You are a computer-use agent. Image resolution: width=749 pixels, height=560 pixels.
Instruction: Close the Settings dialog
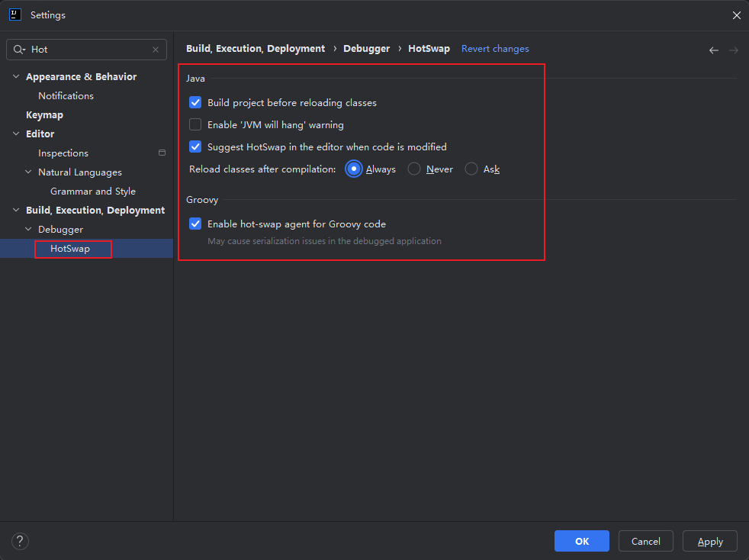(x=737, y=15)
